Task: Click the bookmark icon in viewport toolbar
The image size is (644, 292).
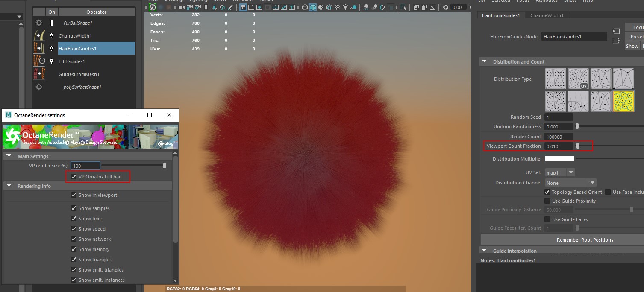Action: click(206, 7)
